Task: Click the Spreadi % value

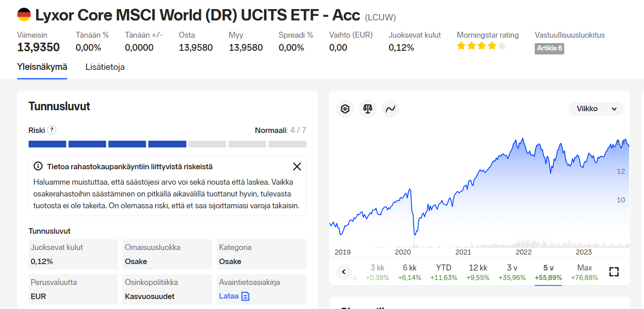Action: tap(291, 47)
